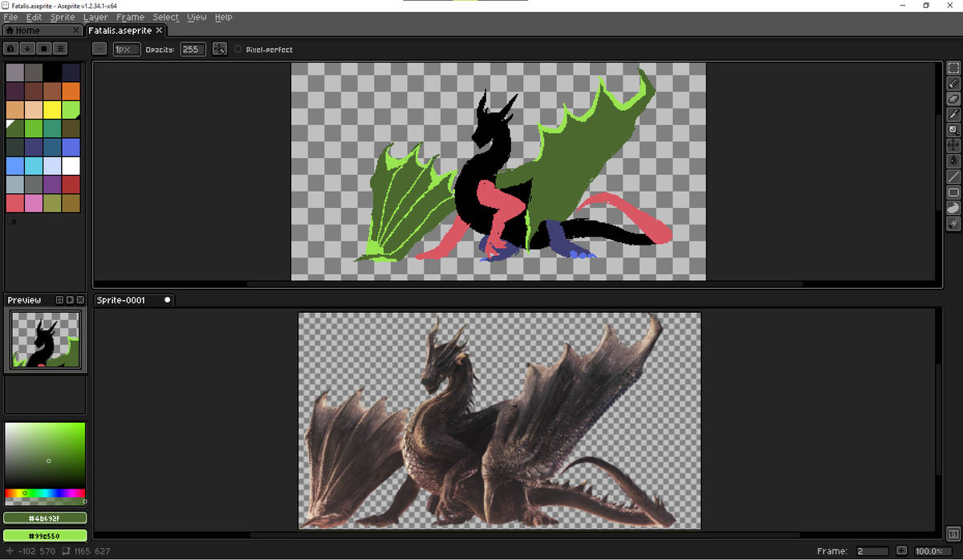Open the Layer menu
The width and height of the screenshot is (963, 560).
pyautogui.click(x=95, y=17)
